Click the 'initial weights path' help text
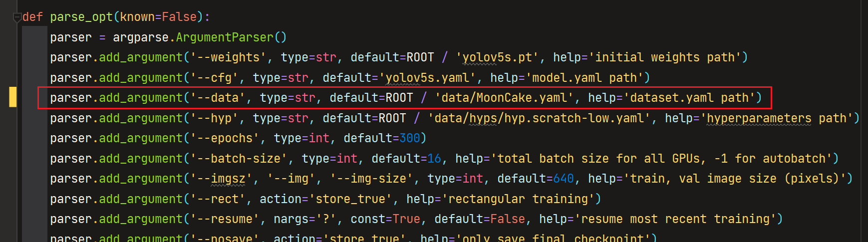Viewport: 868px width, 242px height. tap(665, 57)
